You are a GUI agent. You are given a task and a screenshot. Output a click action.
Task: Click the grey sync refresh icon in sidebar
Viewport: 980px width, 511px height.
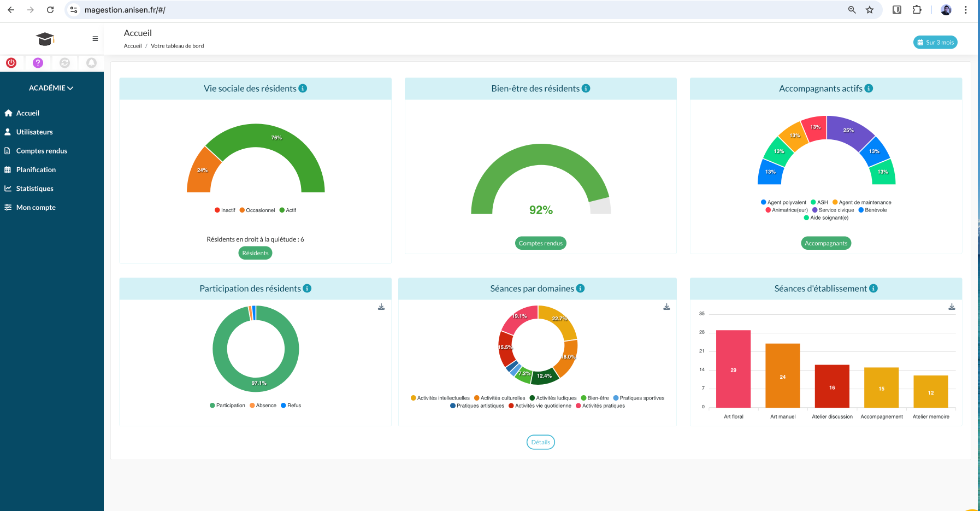pos(64,63)
